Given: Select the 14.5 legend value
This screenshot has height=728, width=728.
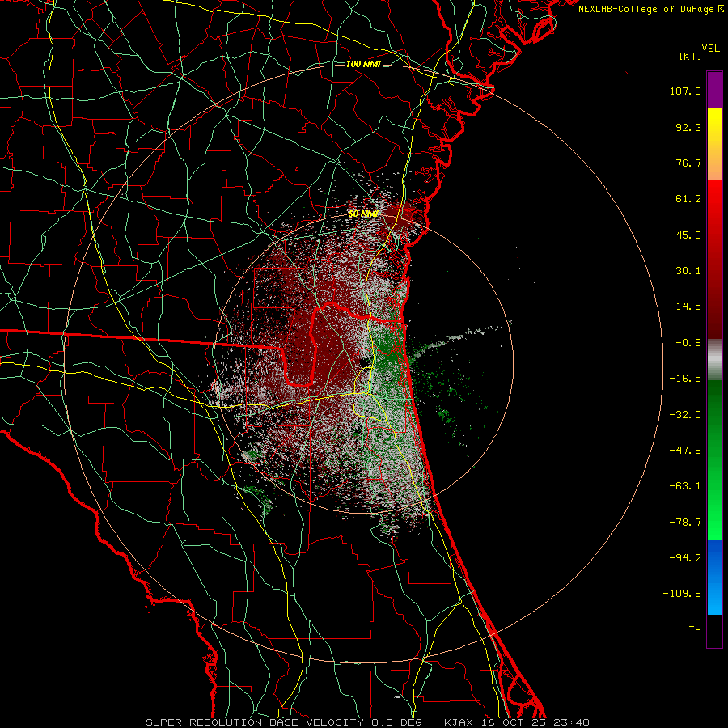Looking at the screenshot, I should click(688, 307).
